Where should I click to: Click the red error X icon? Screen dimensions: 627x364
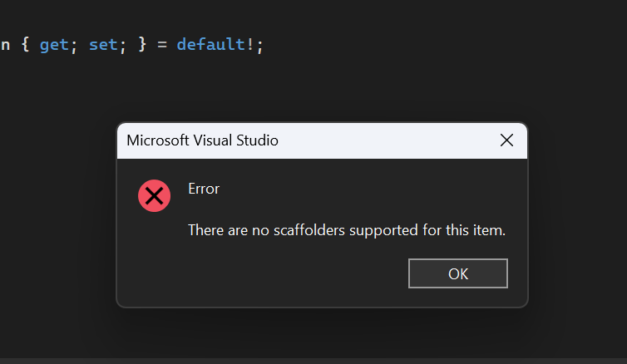pyautogui.click(x=155, y=196)
